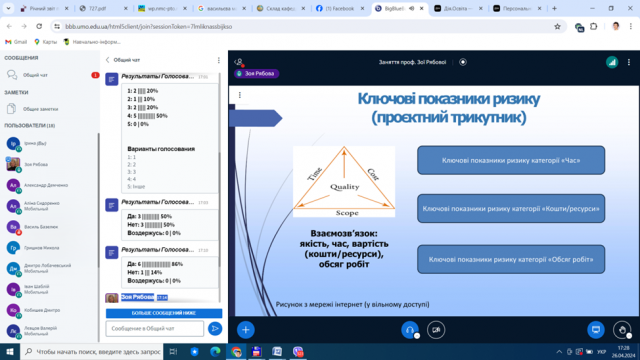
Task: Raise hand with the hand icon
Action: (622, 330)
